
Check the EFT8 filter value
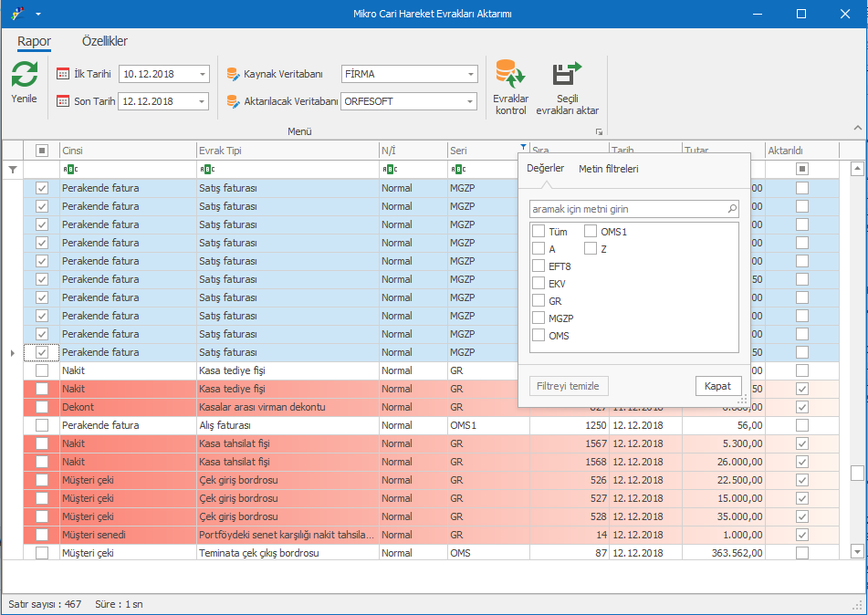point(539,266)
